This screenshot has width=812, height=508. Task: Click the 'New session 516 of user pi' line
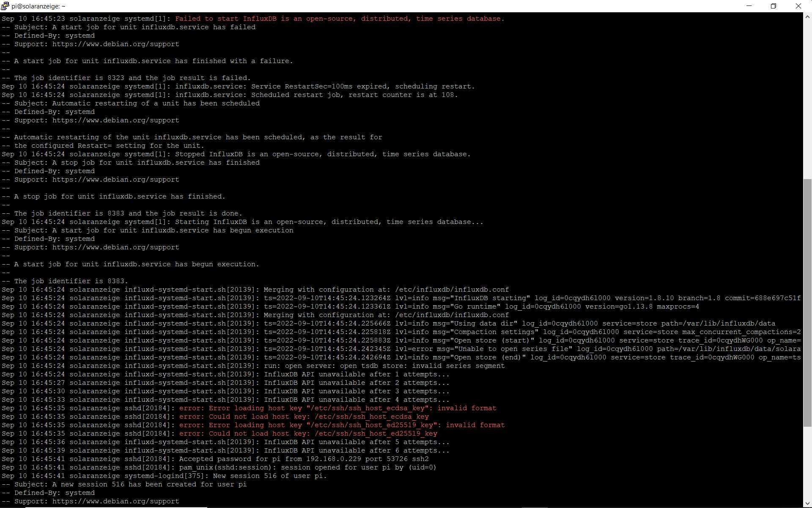[x=269, y=476]
